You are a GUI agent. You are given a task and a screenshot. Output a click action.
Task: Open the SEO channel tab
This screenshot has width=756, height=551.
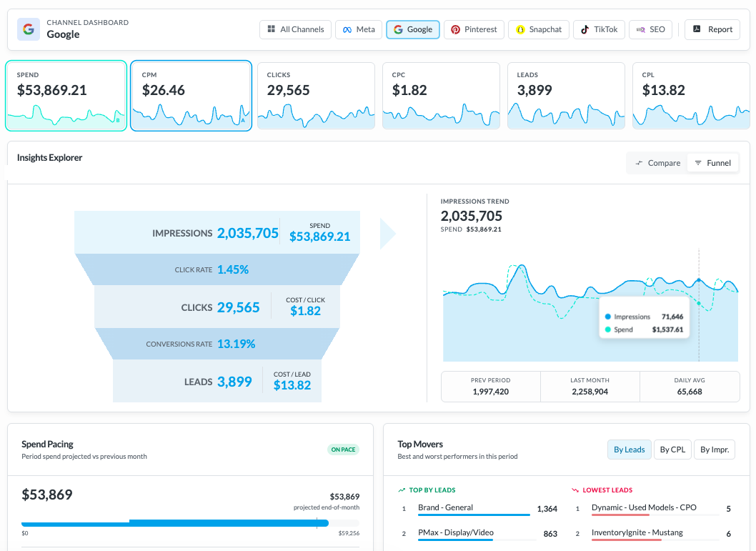pos(650,29)
